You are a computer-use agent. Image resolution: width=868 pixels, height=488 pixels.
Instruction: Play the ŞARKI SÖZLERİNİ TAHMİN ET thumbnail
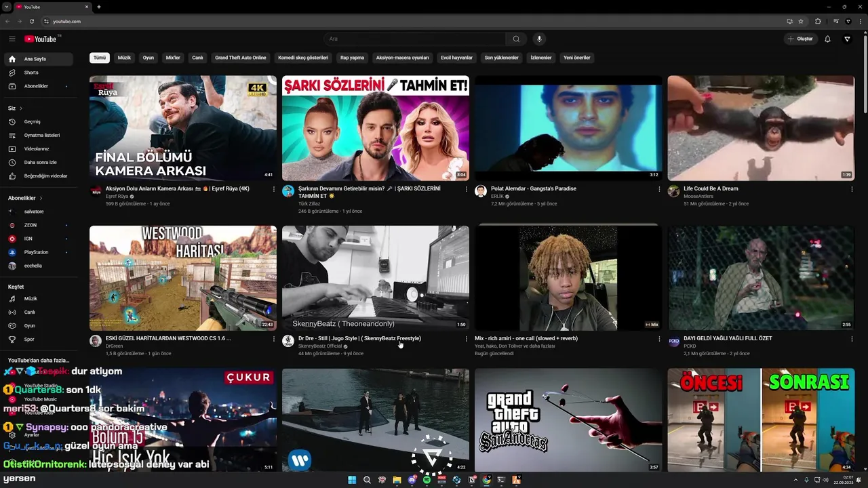(x=376, y=128)
